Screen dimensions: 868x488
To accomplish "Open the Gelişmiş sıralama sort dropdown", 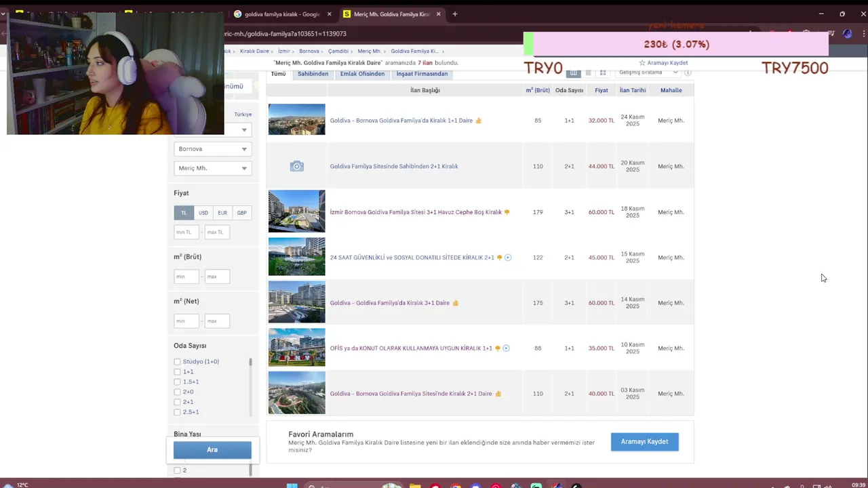I will [x=648, y=73].
